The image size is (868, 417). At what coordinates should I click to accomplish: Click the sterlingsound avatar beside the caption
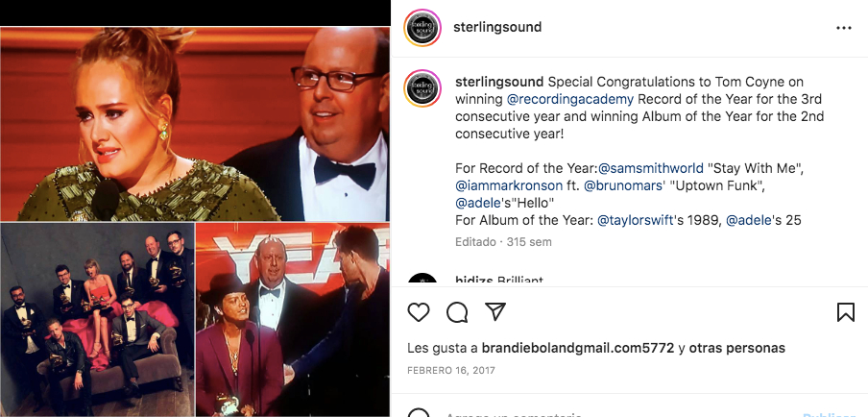pyautogui.click(x=422, y=89)
